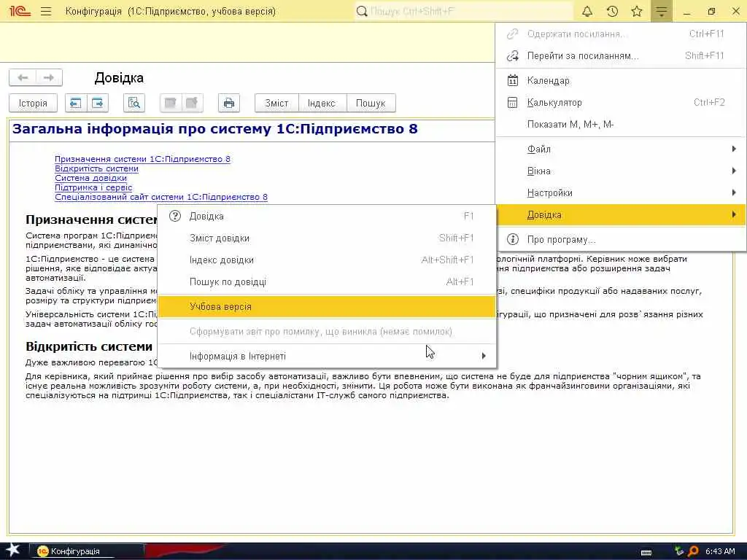This screenshot has width=747, height=560.
Task: Expand Інформація в Інтернеті submenu
Action: coord(327,356)
